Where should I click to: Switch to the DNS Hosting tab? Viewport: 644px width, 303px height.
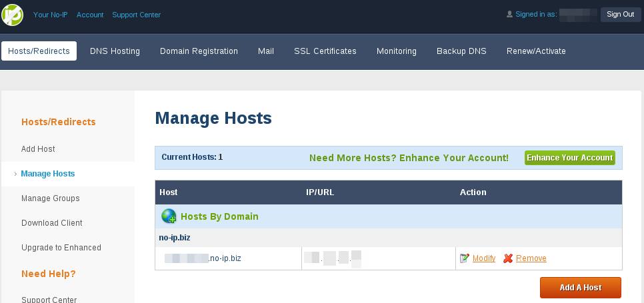(x=115, y=51)
